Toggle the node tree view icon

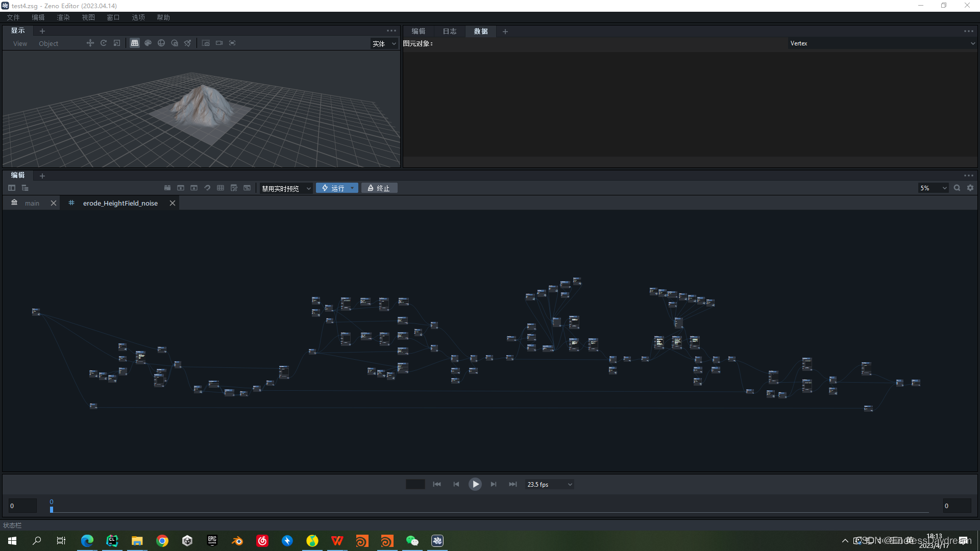pos(25,188)
